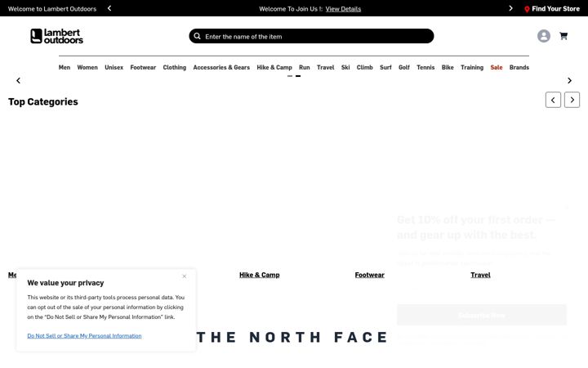
Task: Open Travel in the navigation bar
Action: [325, 68]
